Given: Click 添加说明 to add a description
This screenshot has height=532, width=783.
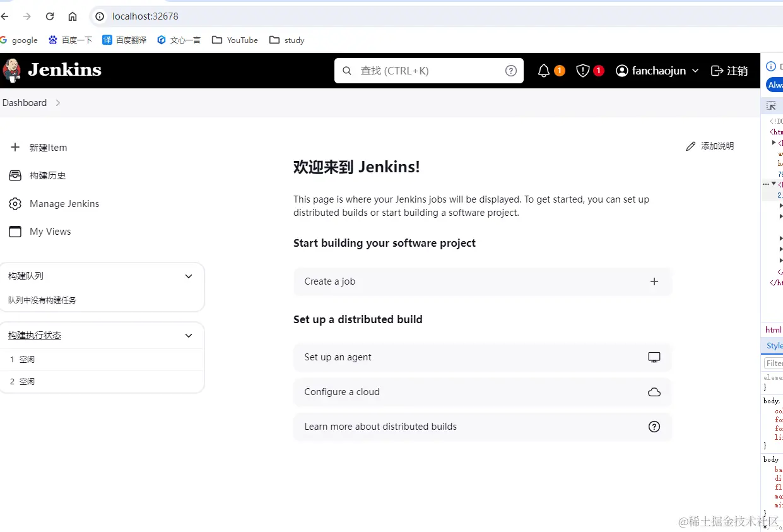Looking at the screenshot, I should [710, 146].
